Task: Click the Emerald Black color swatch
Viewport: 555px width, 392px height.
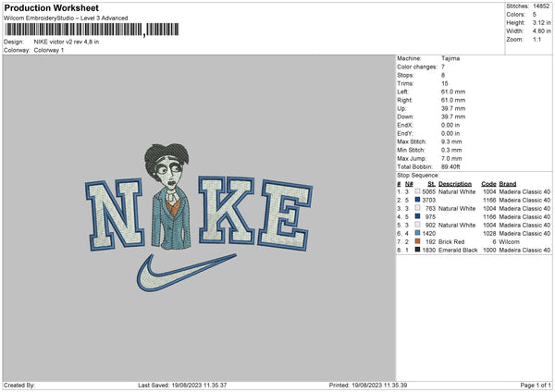Action: [x=417, y=250]
